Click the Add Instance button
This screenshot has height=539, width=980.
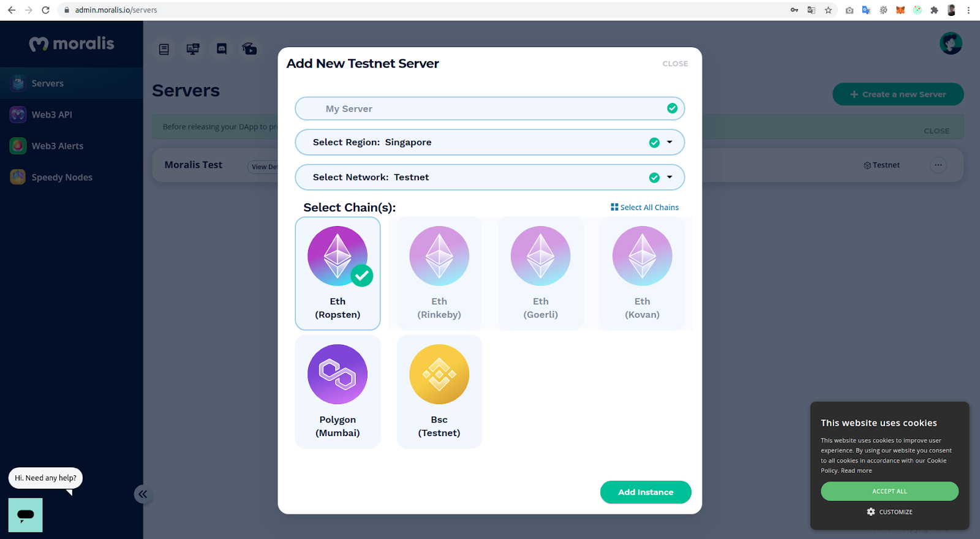[x=646, y=492]
